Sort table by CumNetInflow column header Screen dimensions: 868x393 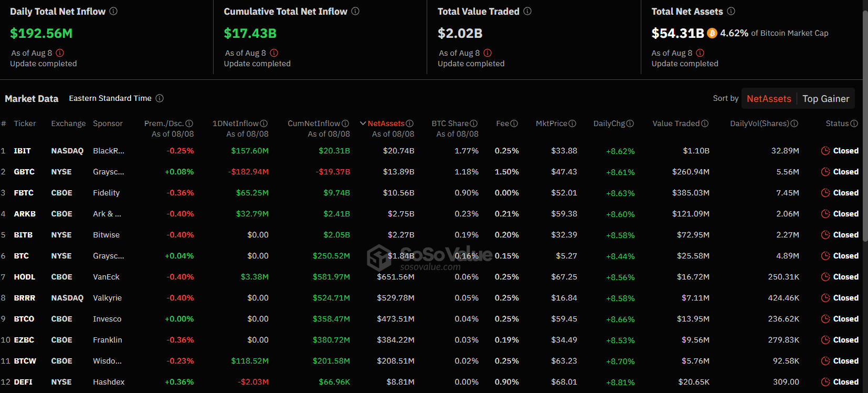[x=314, y=123]
